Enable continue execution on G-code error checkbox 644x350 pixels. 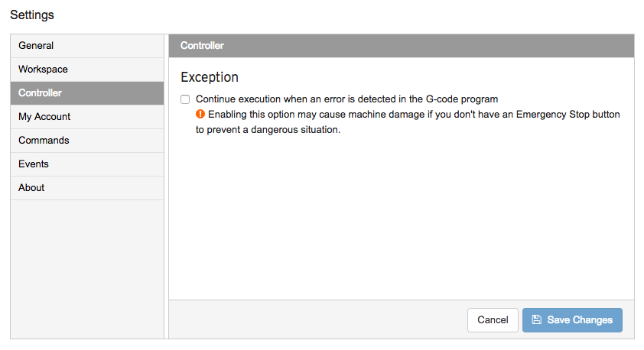point(185,99)
